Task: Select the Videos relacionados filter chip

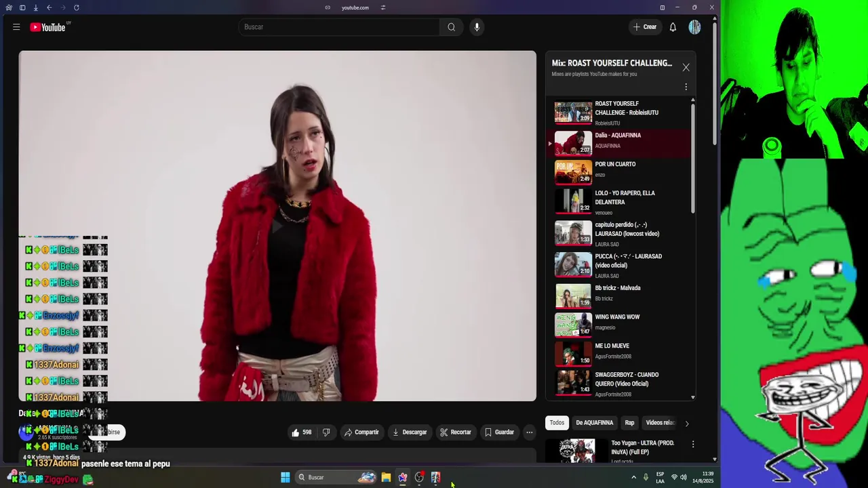Action: (x=660, y=423)
